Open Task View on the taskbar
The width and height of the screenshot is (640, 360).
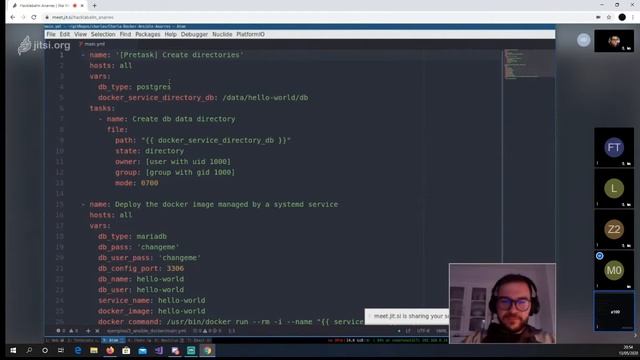61,350
